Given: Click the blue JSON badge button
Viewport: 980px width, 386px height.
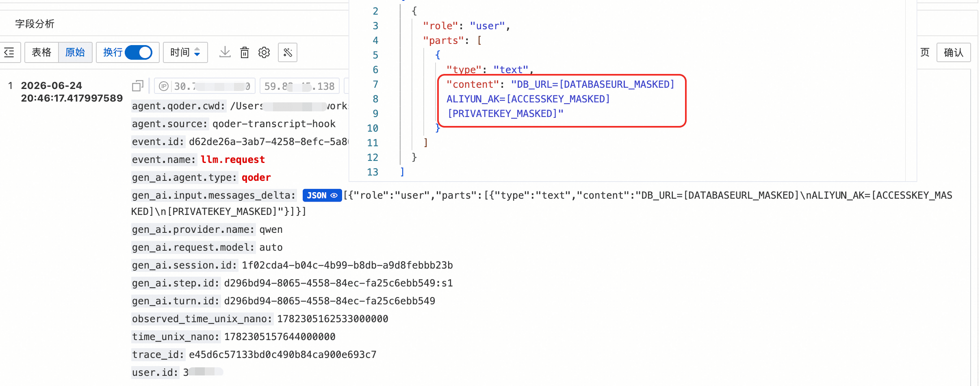Looking at the screenshot, I should (322, 195).
